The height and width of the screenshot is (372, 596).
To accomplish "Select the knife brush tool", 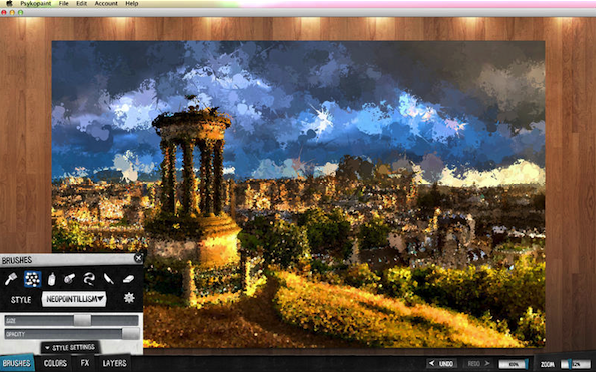I will 109,279.
